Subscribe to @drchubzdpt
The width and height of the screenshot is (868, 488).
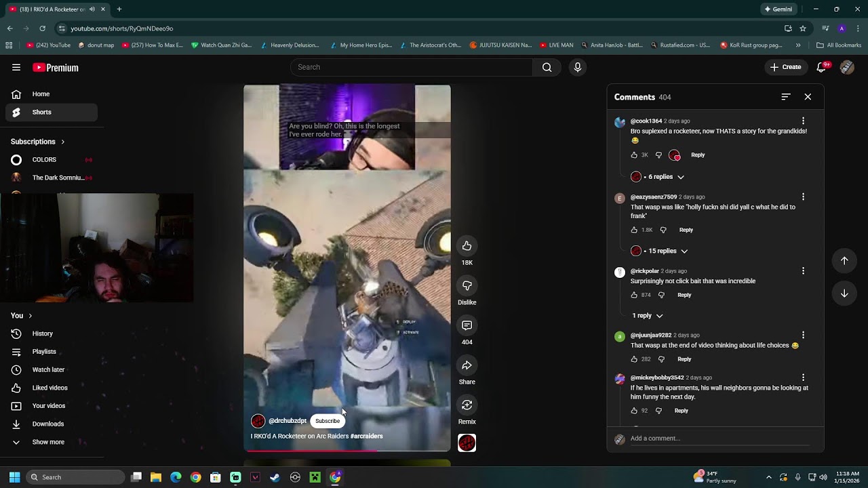coord(328,421)
